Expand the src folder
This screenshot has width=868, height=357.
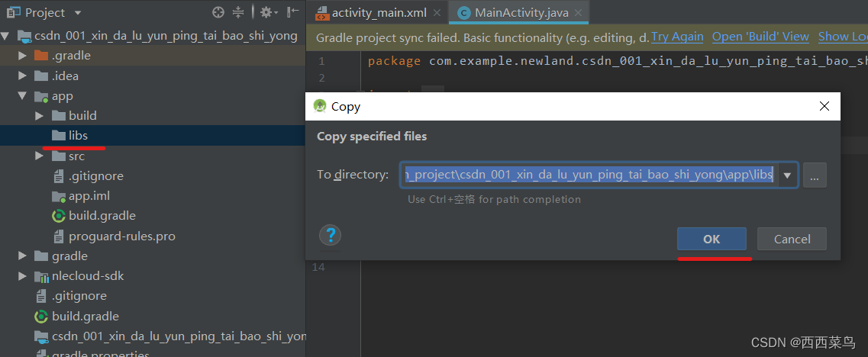[39, 156]
